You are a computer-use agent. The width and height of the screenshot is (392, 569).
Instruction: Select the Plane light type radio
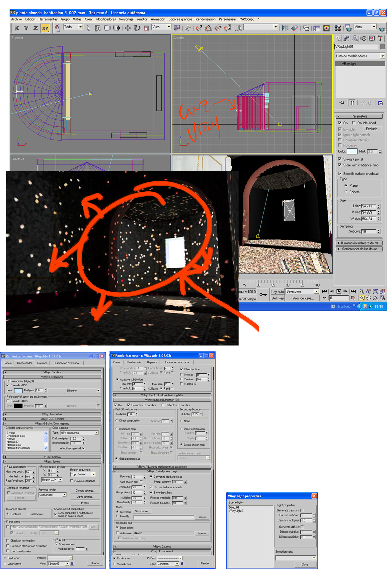pos(346,185)
